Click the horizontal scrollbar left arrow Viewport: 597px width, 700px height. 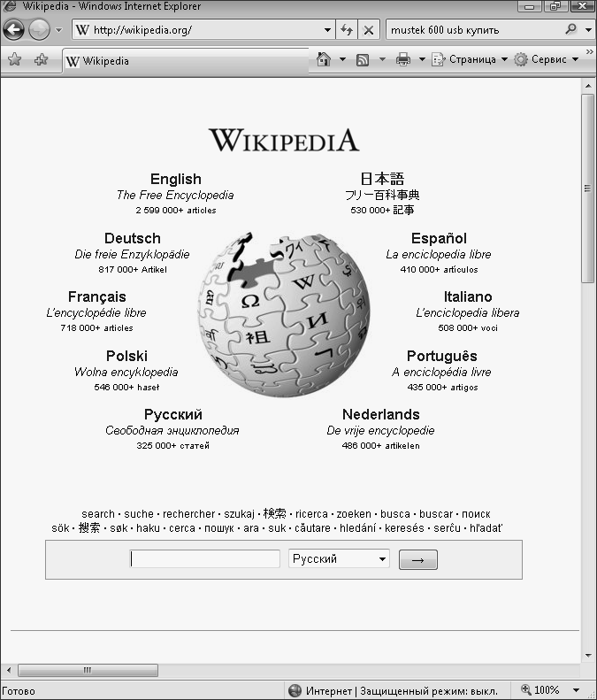(8, 670)
